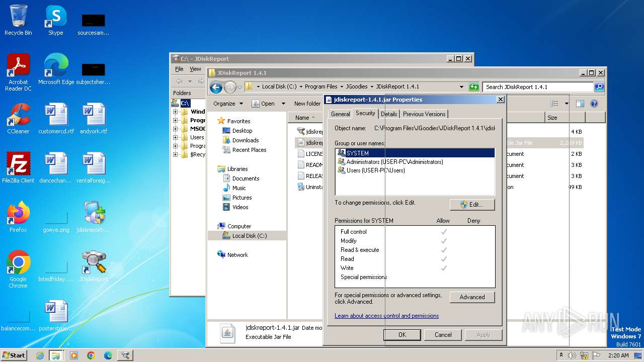Click the address bar refresh icon

(x=473, y=87)
